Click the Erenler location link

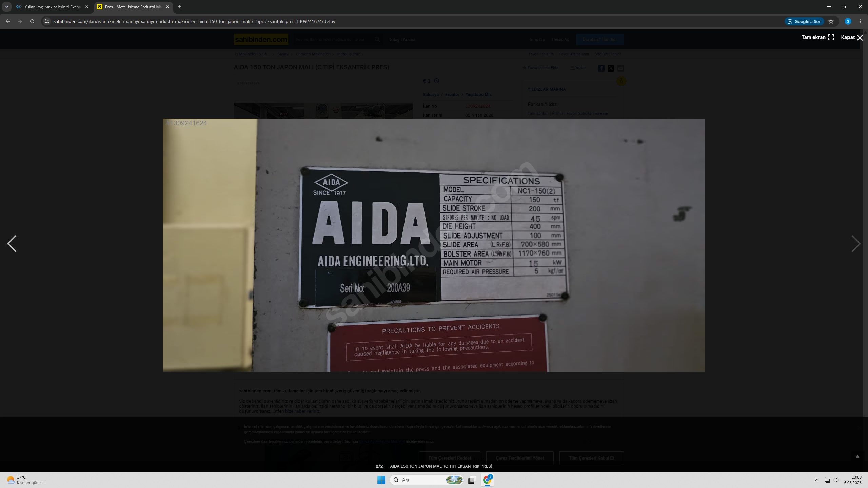[452, 95]
